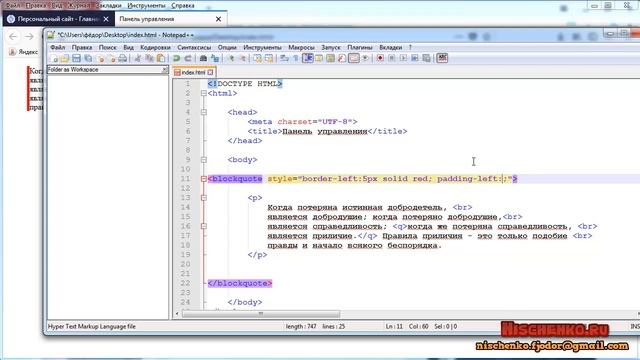Viewport: 640px width, 360px height.
Task: Open the Яндекс bookmark in the browser
Action: [24, 52]
